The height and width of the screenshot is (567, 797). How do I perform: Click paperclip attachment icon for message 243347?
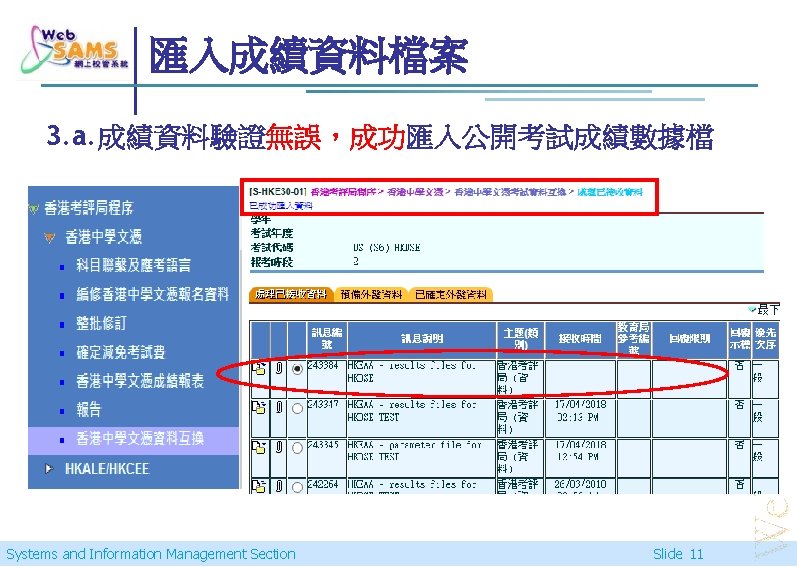point(279,407)
